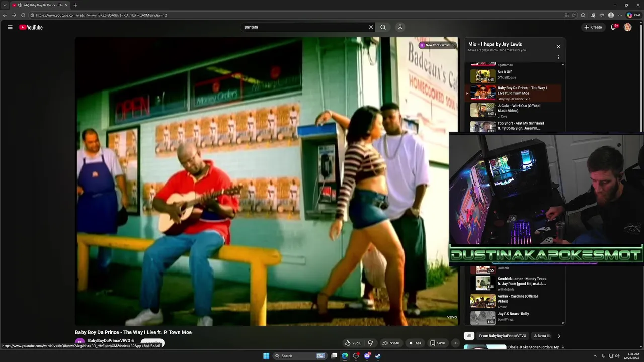This screenshot has height=362, width=644.
Task: Open more actions ellipsis under video
Action: click(x=455, y=343)
